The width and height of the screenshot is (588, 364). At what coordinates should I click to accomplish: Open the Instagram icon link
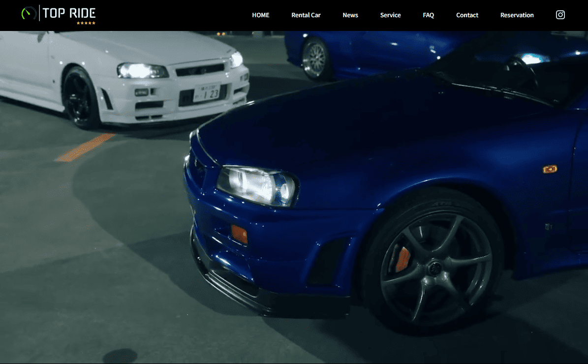(560, 15)
